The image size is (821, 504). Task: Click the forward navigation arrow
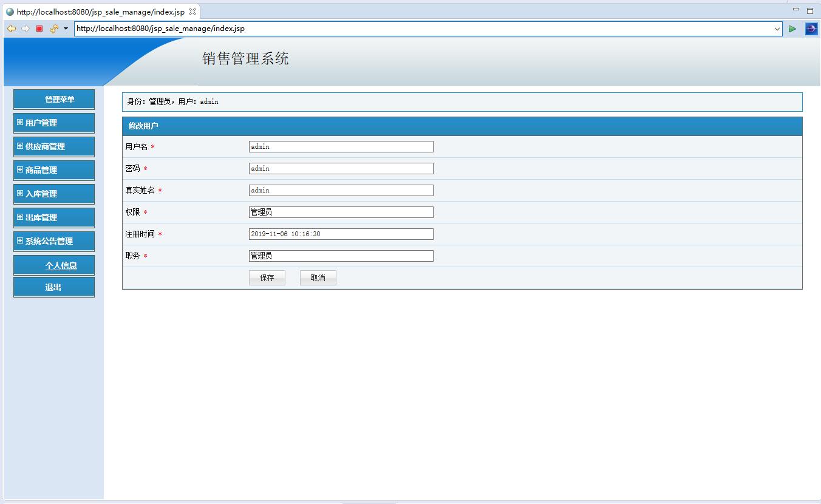(x=24, y=28)
